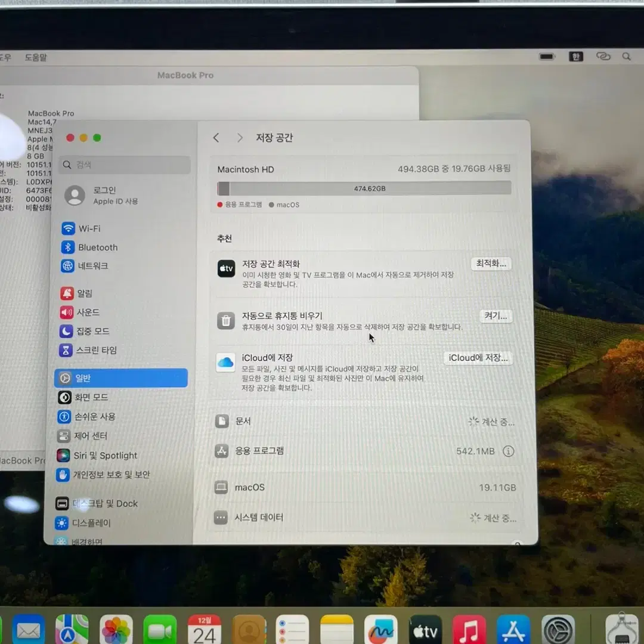This screenshot has width=644, height=644.
Task: Open the 화면 모드 appearance icon
Action: pyautogui.click(x=64, y=397)
